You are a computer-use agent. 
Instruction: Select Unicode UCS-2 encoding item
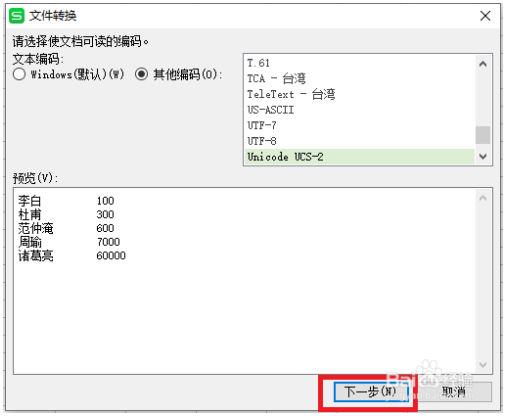[359, 157]
